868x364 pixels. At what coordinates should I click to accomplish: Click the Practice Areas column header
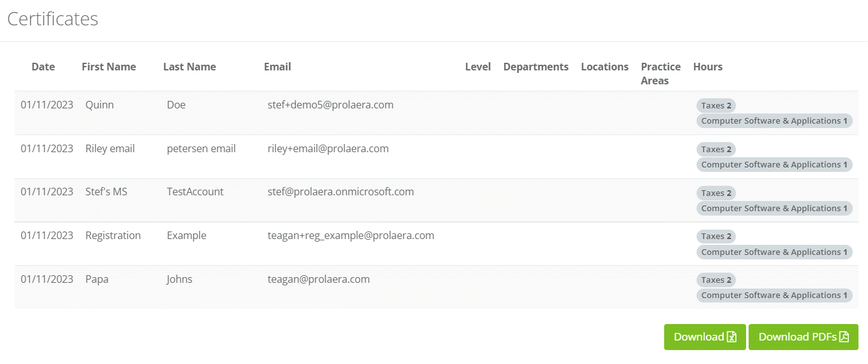(x=660, y=74)
